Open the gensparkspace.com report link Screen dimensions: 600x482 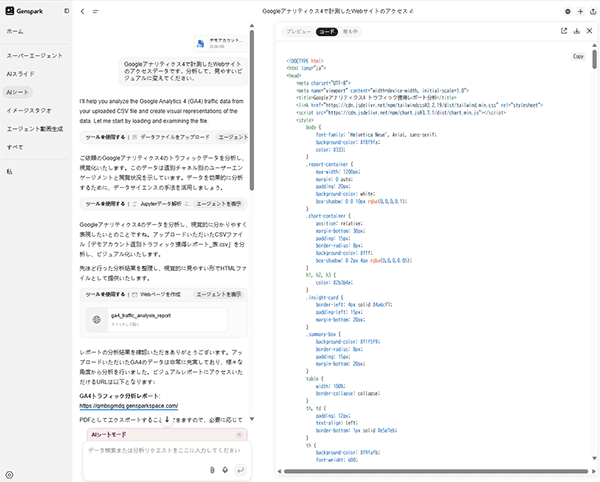click(129, 406)
